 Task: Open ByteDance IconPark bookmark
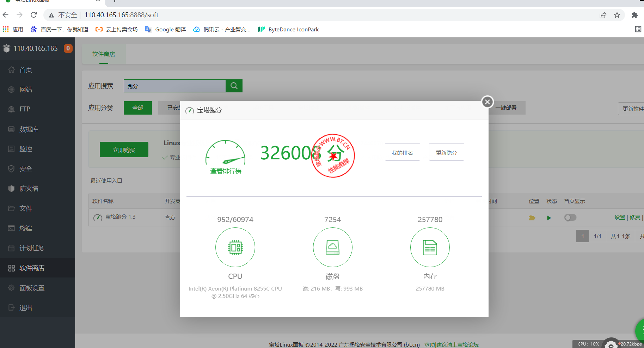point(288,29)
